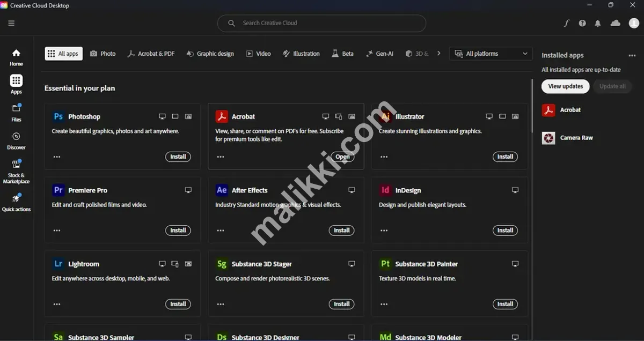644x341 pixels.
Task: Switch to the Acrobat & PDF tab
Action: [x=151, y=54]
